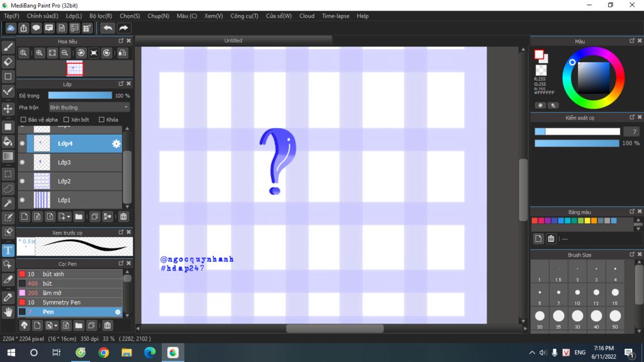Select the Gradient tool
644x362 pixels.
click(8, 156)
